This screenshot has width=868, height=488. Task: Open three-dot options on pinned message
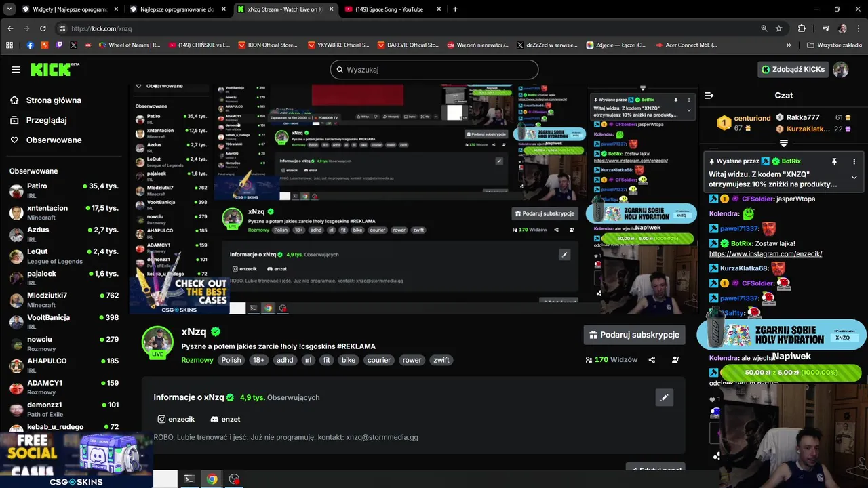coord(854,161)
